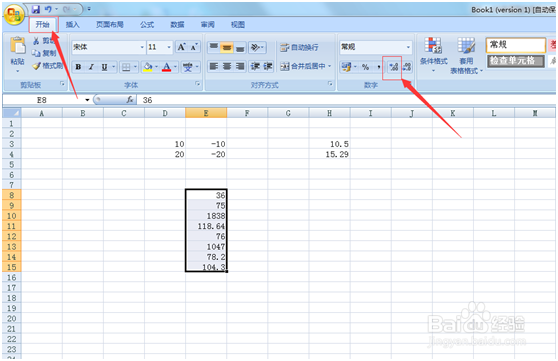
Task: Toggle center horizontal alignment
Action: (x=227, y=66)
